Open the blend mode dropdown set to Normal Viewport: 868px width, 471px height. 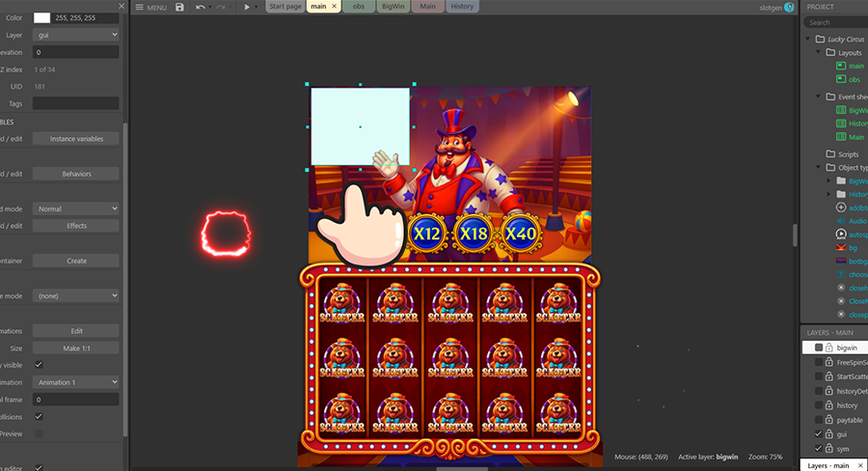75,208
